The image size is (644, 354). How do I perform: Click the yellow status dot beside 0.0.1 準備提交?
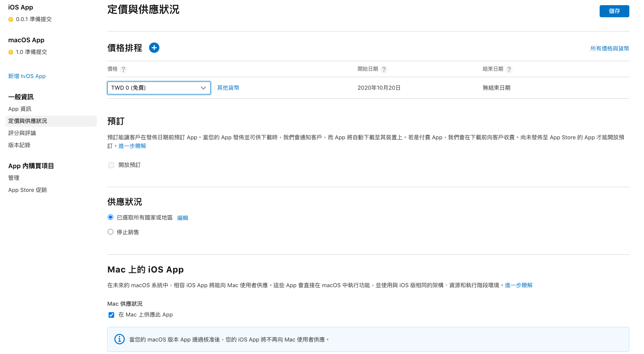pos(11,19)
